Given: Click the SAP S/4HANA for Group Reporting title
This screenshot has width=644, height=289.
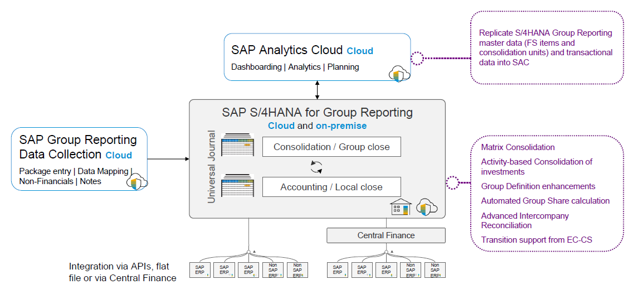Looking at the screenshot, I should pos(317,112).
